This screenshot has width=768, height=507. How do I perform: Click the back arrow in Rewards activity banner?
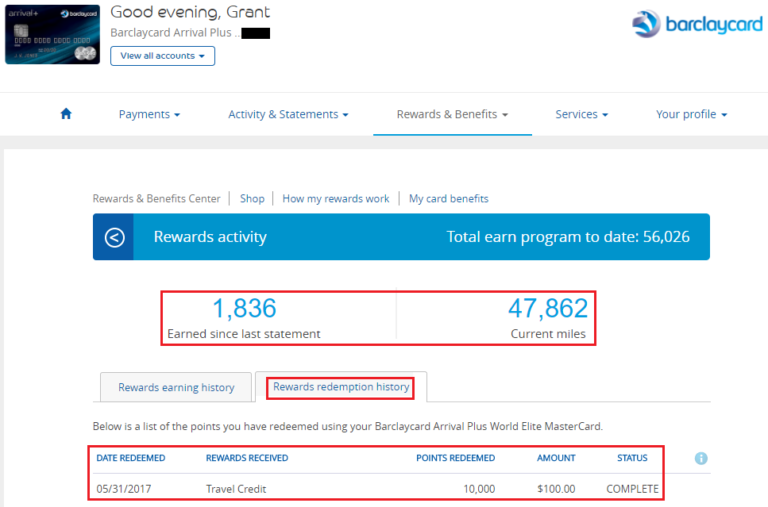tap(114, 238)
